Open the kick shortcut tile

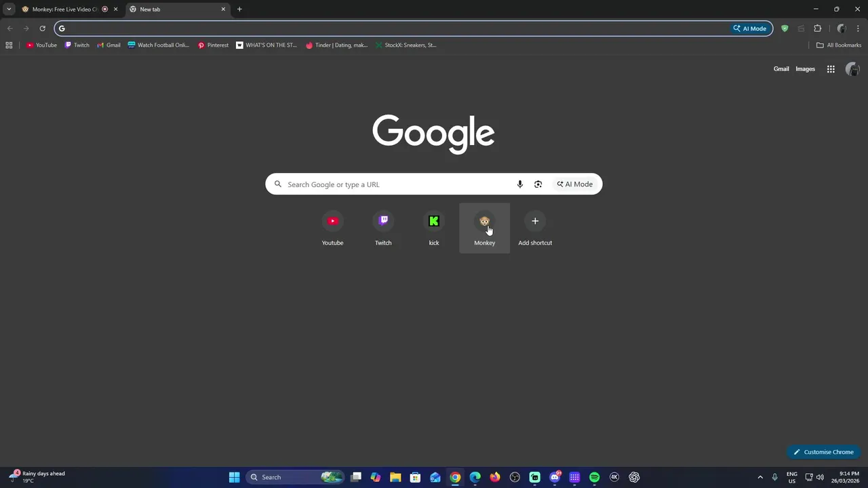pyautogui.click(x=434, y=228)
